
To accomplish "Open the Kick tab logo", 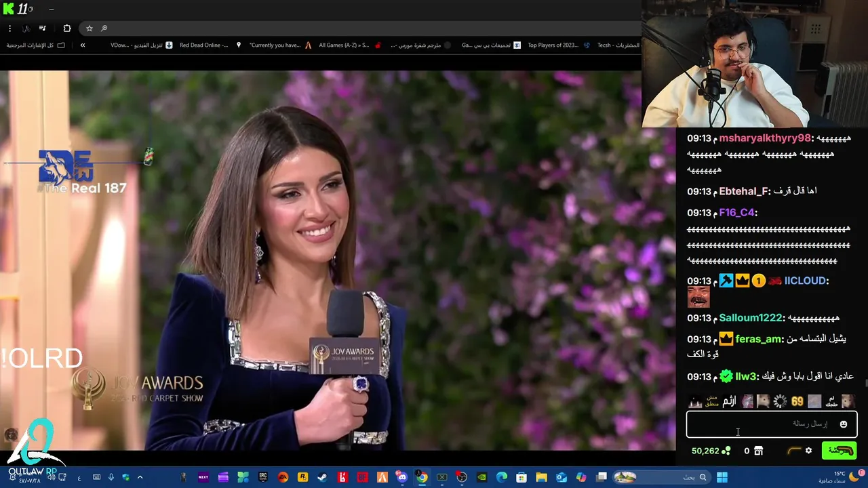I will 8,9.
